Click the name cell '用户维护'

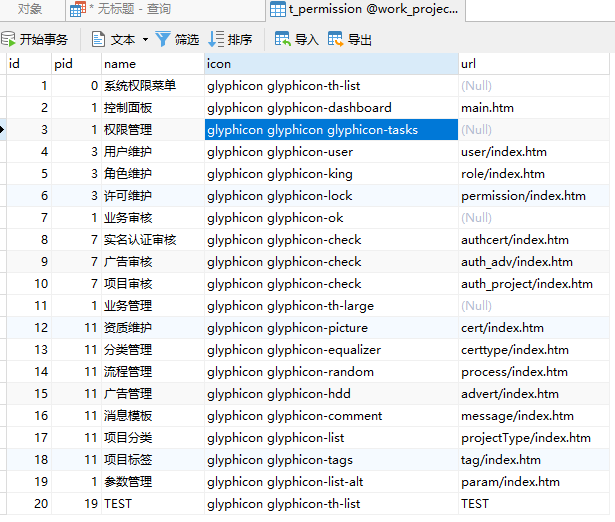click(x=128, y=152)
